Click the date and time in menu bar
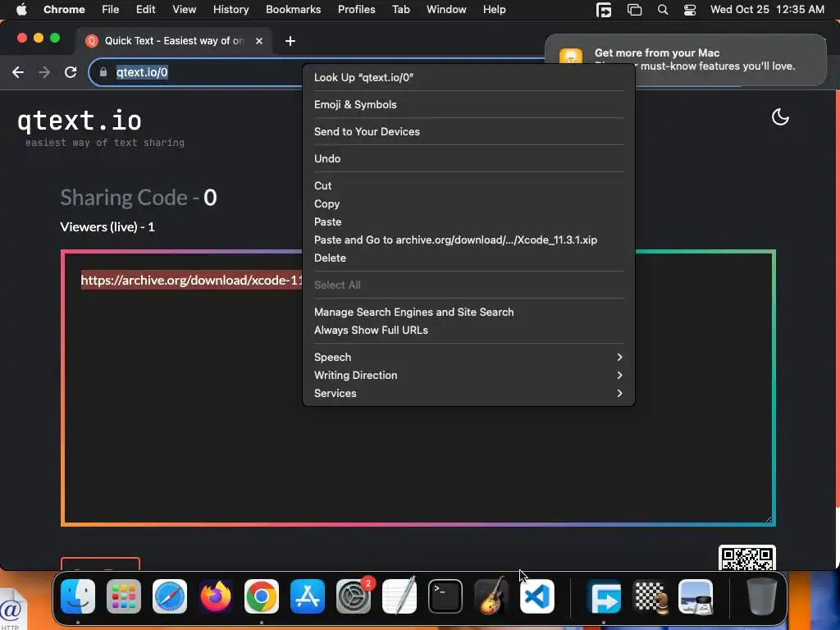840x630 pixels. [767, 9]
